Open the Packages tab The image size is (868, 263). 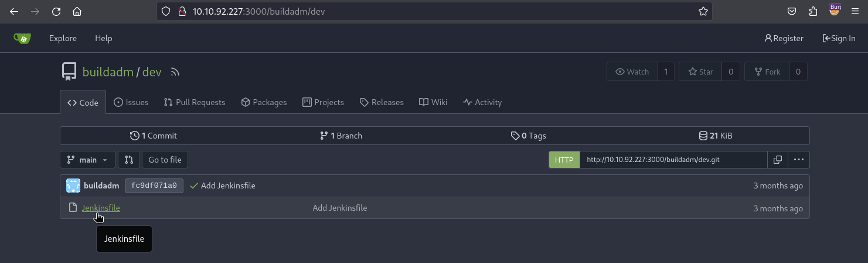[x=264, y=102]
